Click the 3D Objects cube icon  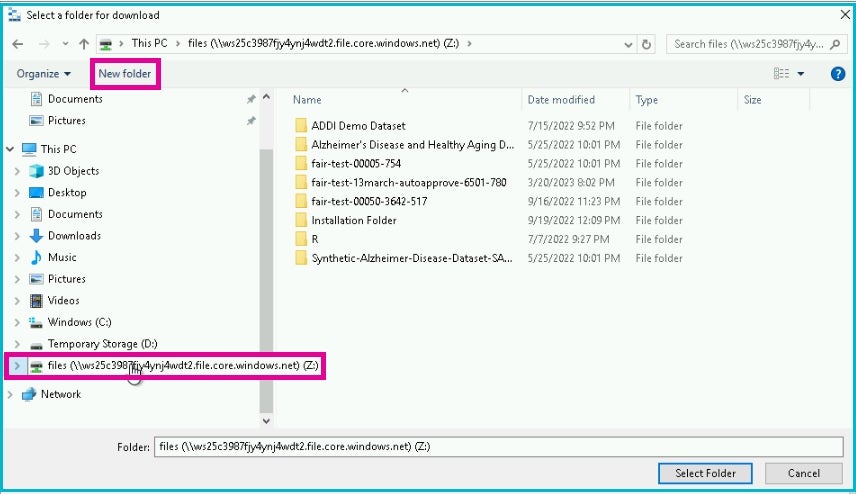[36, 171]
